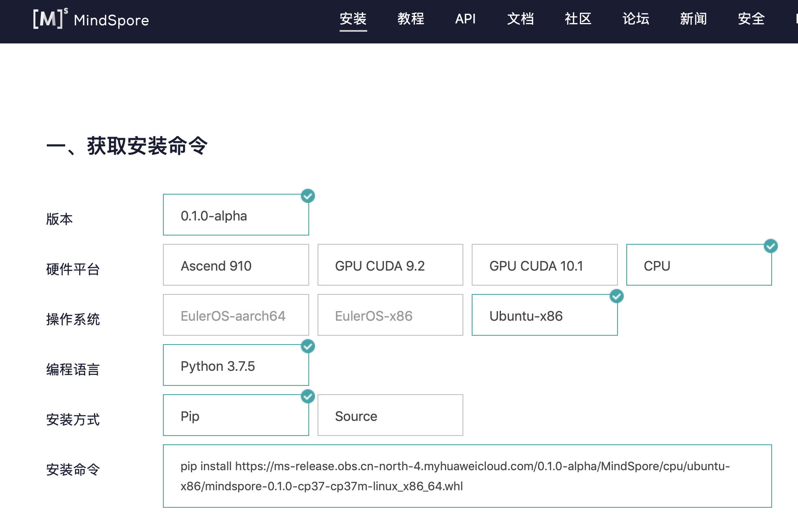Screen dimensions: 798x532
Task: Click the 编程语言 row label
Action: click(x=73, y=369)
